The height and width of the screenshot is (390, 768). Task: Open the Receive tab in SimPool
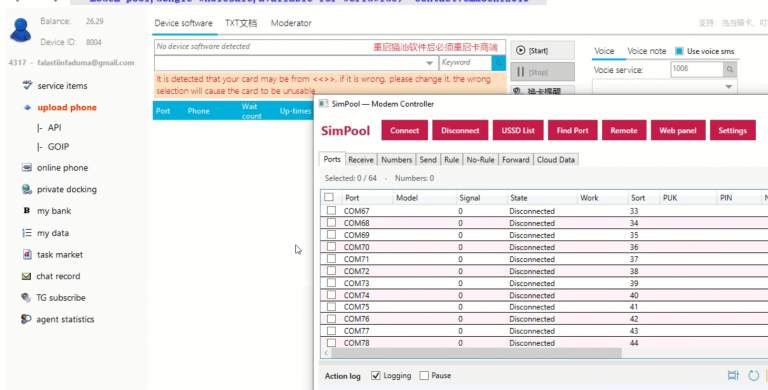tap(361, 160)
